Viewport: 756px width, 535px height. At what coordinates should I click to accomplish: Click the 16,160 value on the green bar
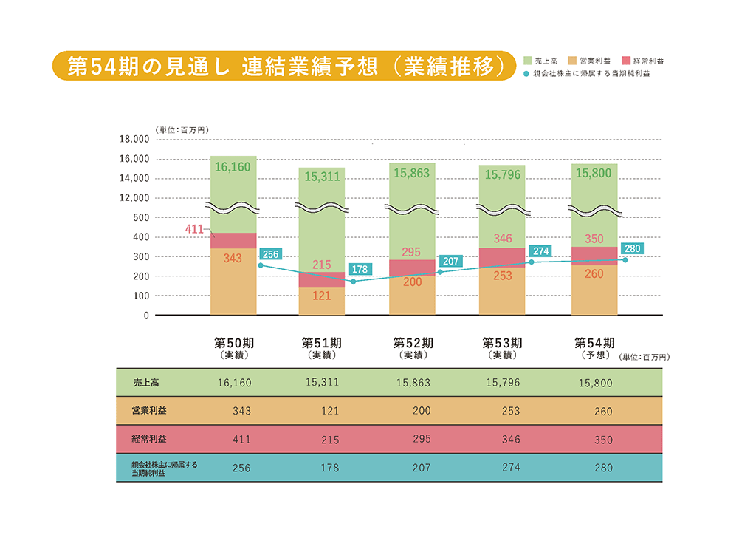point(233,167)
